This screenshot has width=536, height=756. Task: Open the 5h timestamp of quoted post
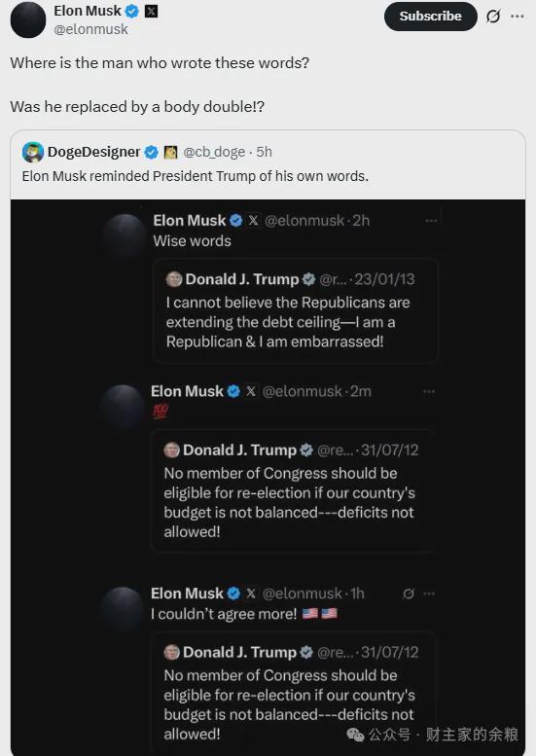265,152
